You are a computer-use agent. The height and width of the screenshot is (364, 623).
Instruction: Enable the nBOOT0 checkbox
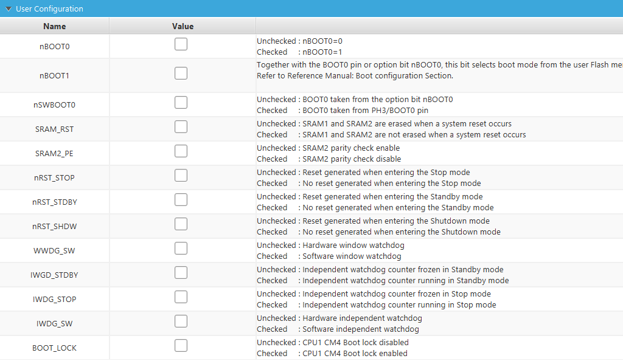tap(181, 44)
